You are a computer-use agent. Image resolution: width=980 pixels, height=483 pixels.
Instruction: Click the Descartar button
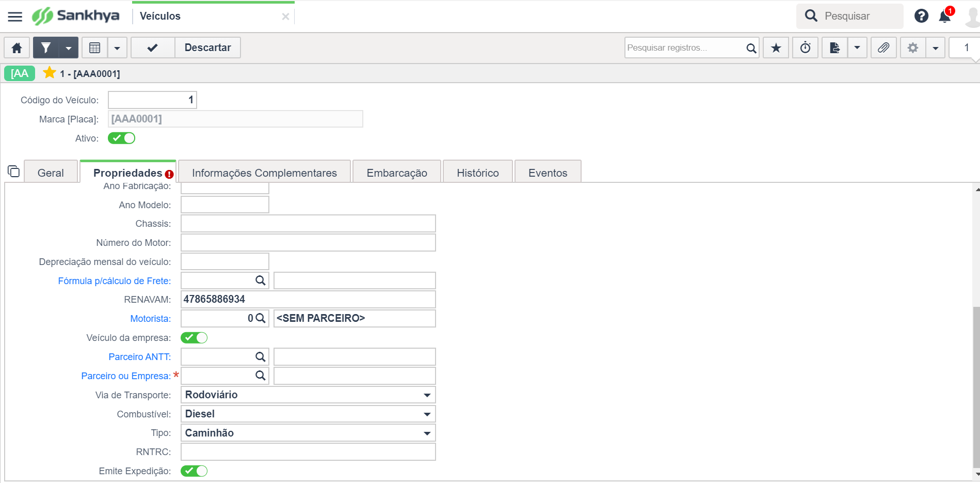click(x=207, y=48)
